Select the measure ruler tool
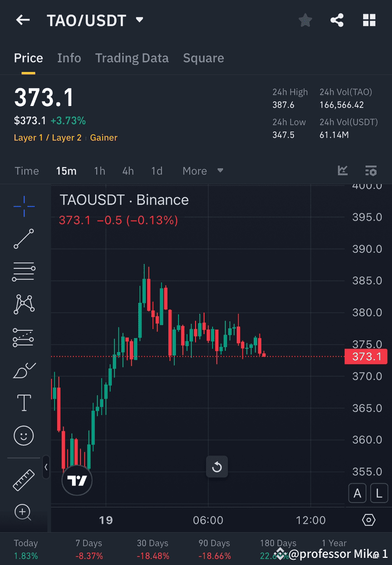Image resolution: width=392 pixels, height=565 pixels. pos(24,479)
